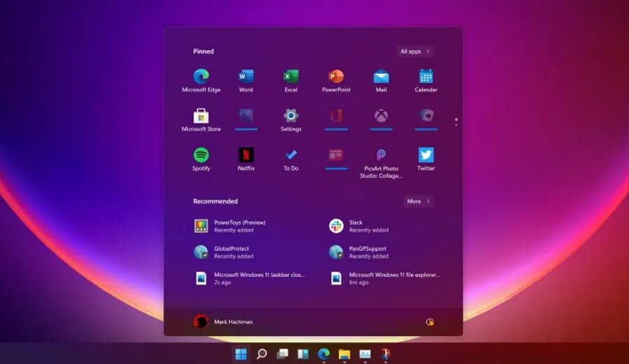The height and width of the screenshot is (364, 629).
Task: Click the More button in Recommended
Action: (419, 201)
